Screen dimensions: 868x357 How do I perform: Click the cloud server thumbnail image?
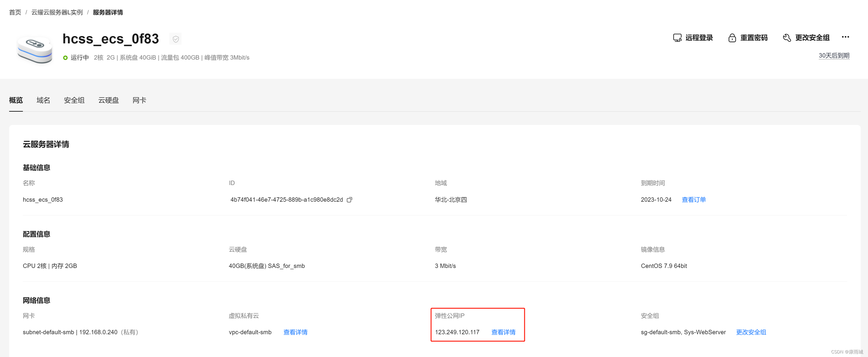[35, 50]
